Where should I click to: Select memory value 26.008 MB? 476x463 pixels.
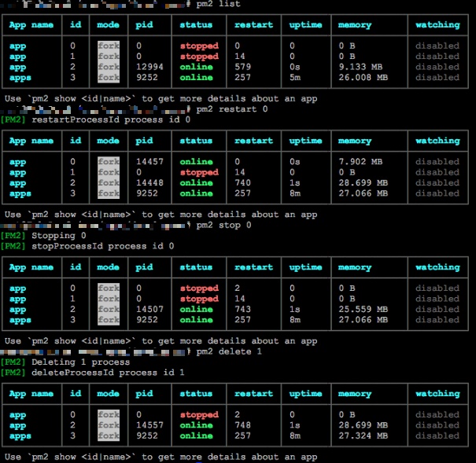coord(363,77)
